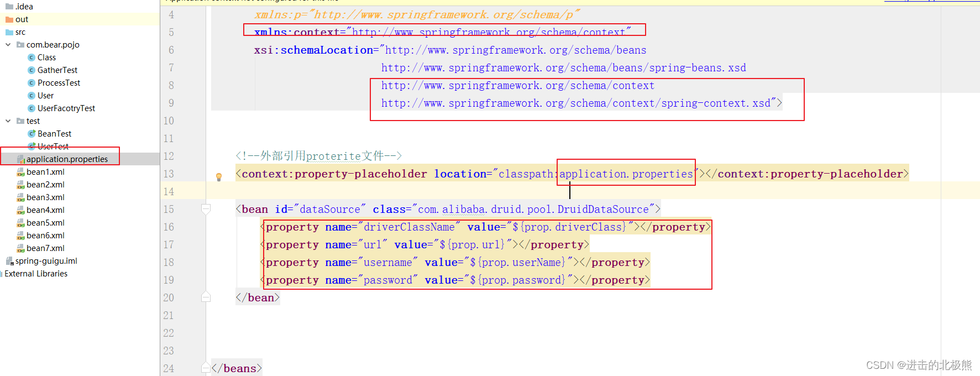Open ProcessTest in the project tree

(x=59, y=83)
